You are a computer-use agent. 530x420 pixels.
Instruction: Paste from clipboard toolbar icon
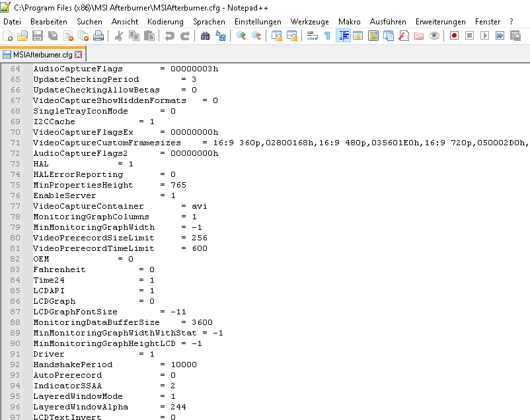pyautogui.click(x=149, y=36)
